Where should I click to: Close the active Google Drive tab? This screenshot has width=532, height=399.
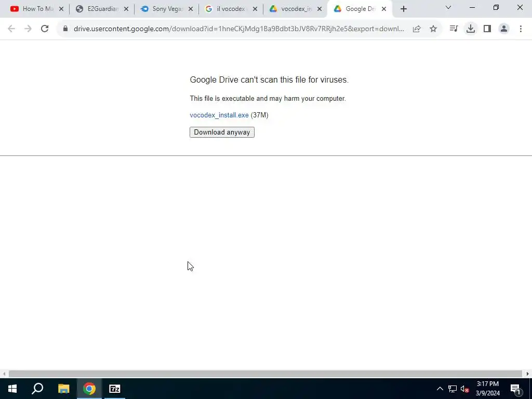(384, 9)
